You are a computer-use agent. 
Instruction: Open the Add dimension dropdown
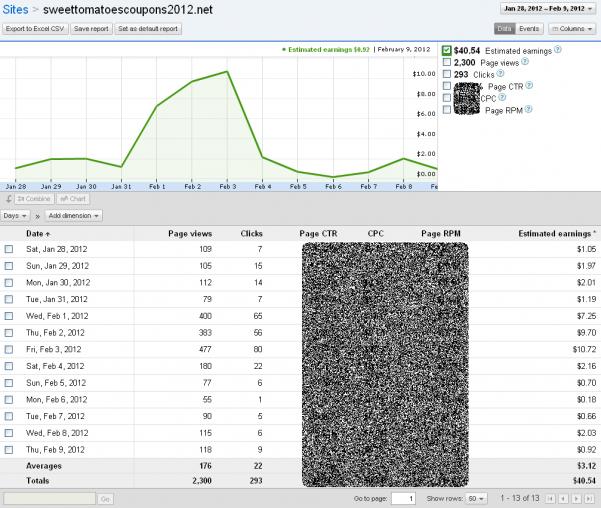[x=73, y=215]
